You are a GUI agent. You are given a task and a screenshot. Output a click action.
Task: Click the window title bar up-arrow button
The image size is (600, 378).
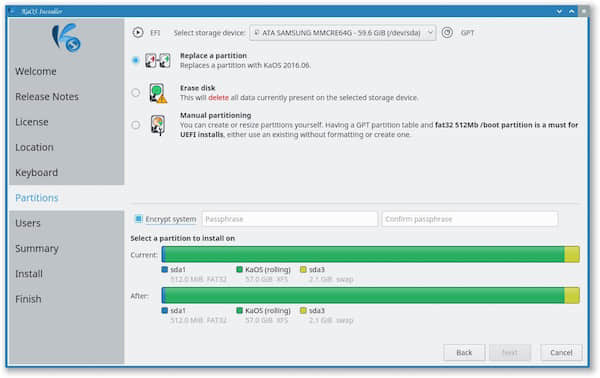571,11
